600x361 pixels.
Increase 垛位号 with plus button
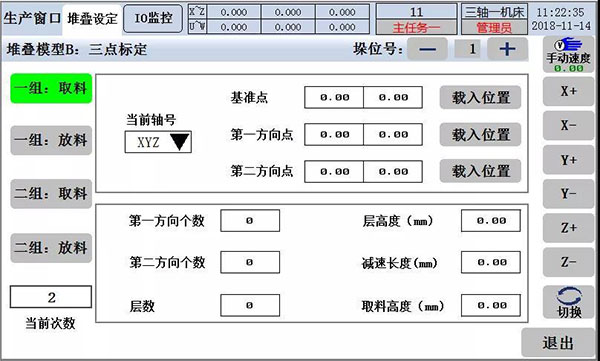click(x=507, y=49)
